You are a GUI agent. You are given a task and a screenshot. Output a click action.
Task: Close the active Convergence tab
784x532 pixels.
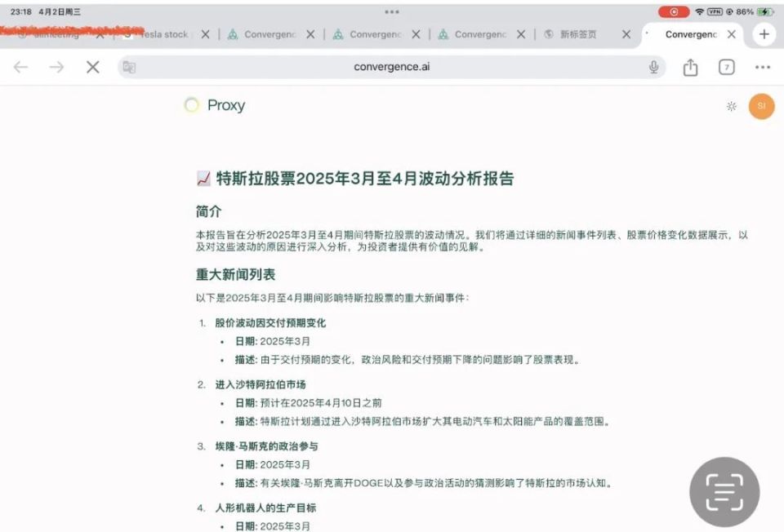(x=732, y=34)
